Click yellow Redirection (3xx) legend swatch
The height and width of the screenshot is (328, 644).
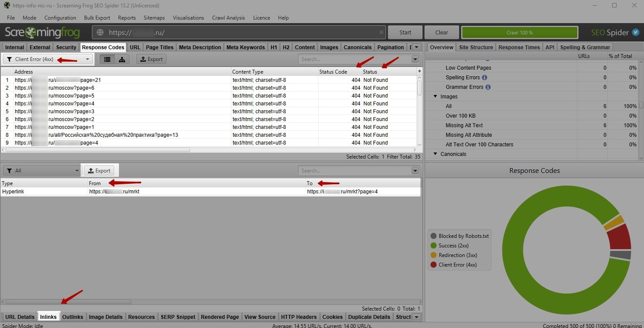point(434,255)
